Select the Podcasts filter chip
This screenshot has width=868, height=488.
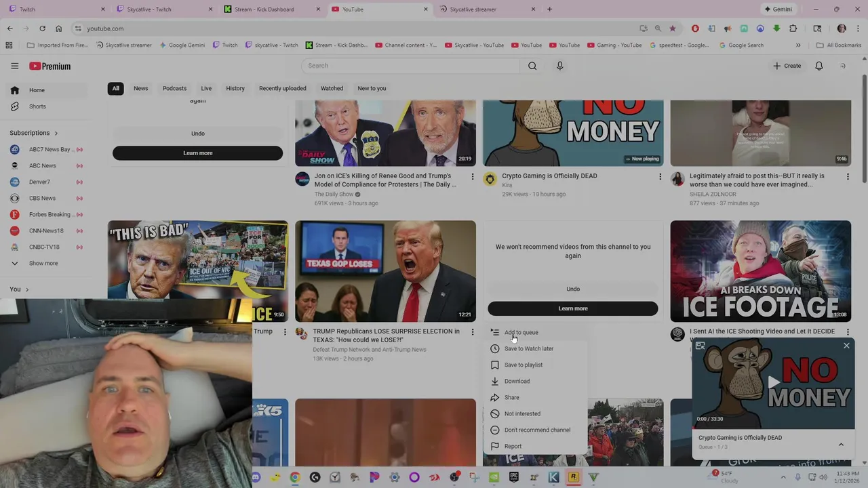[x=174, y=88]
